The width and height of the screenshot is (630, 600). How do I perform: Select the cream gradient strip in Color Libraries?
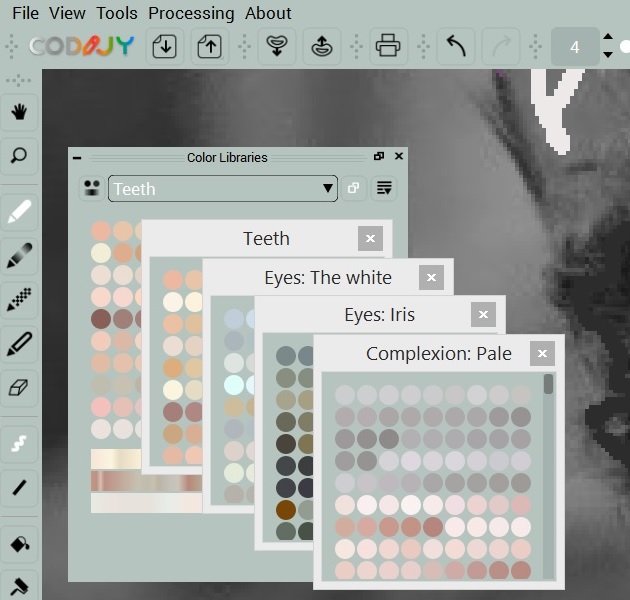(117, 459)
